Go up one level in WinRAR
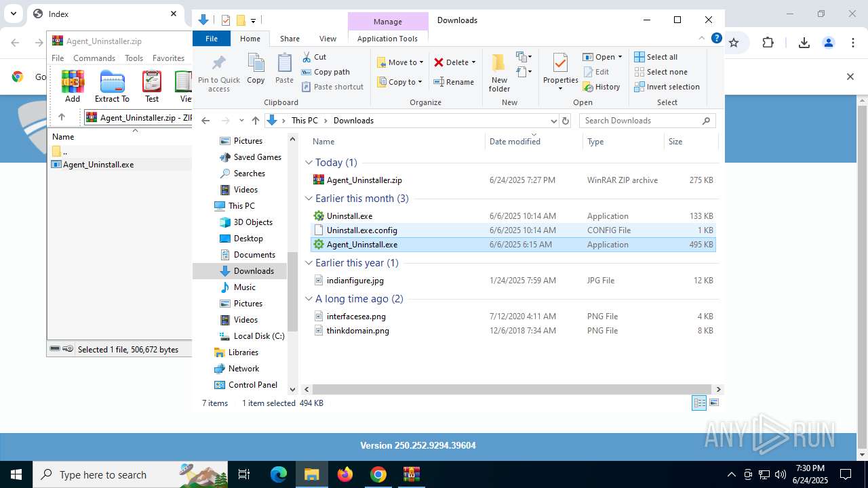The width and height of the screenshot is (868, 488). [x=61, y=117]
